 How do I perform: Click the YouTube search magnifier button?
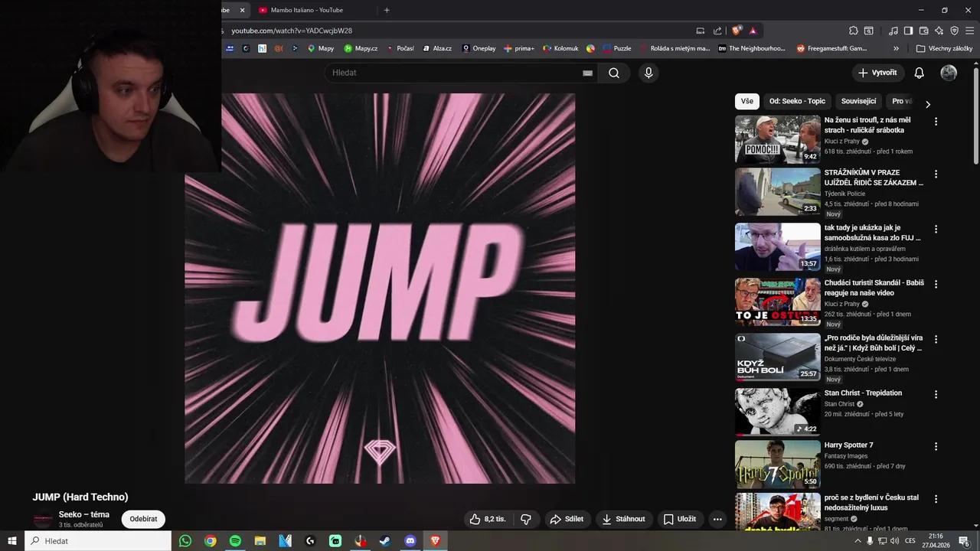pos(614,73)
